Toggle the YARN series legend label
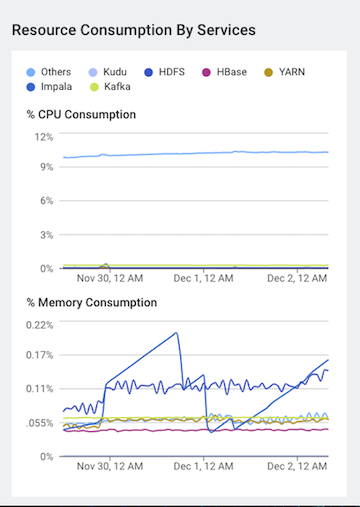Image resolution: width=360 pixels, height=507 pixels. [x=292, y=72]
